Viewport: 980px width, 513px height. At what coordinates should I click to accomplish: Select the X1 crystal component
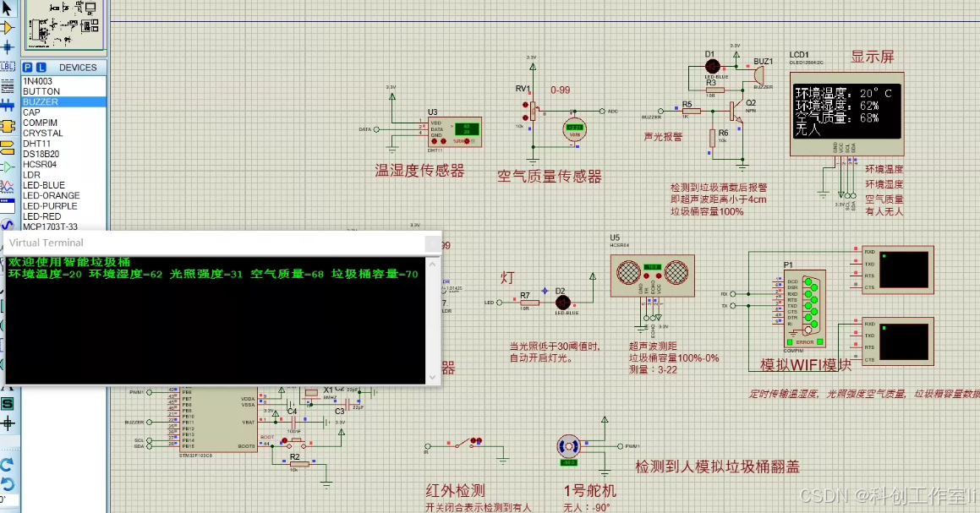[310, 393]
